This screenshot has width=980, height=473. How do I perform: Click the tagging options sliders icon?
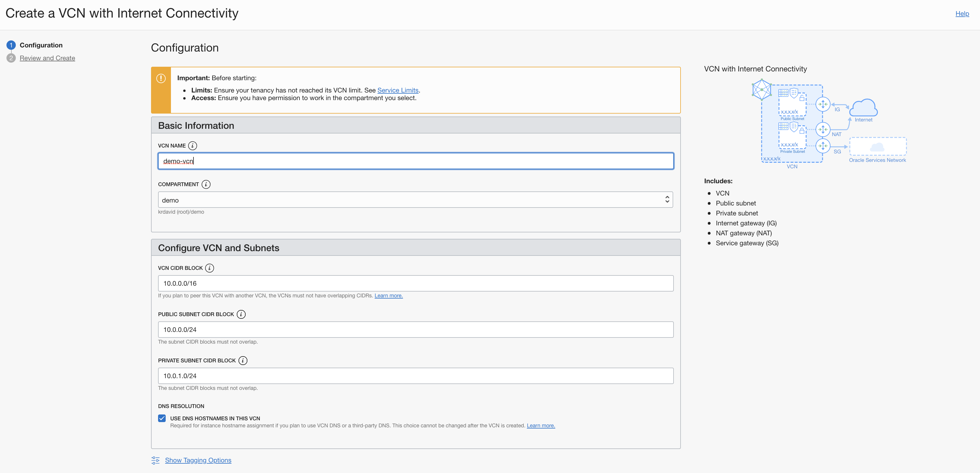click(x=155, y=460)
